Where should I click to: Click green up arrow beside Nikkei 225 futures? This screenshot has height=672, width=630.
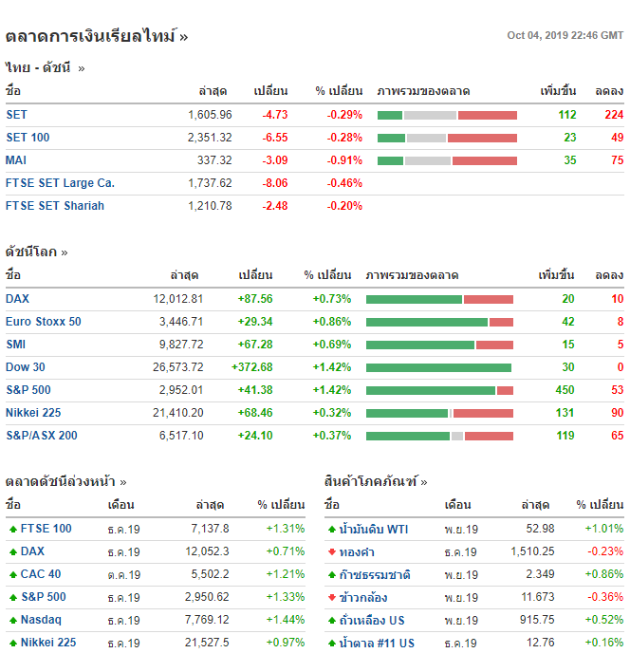coord(13,643)
